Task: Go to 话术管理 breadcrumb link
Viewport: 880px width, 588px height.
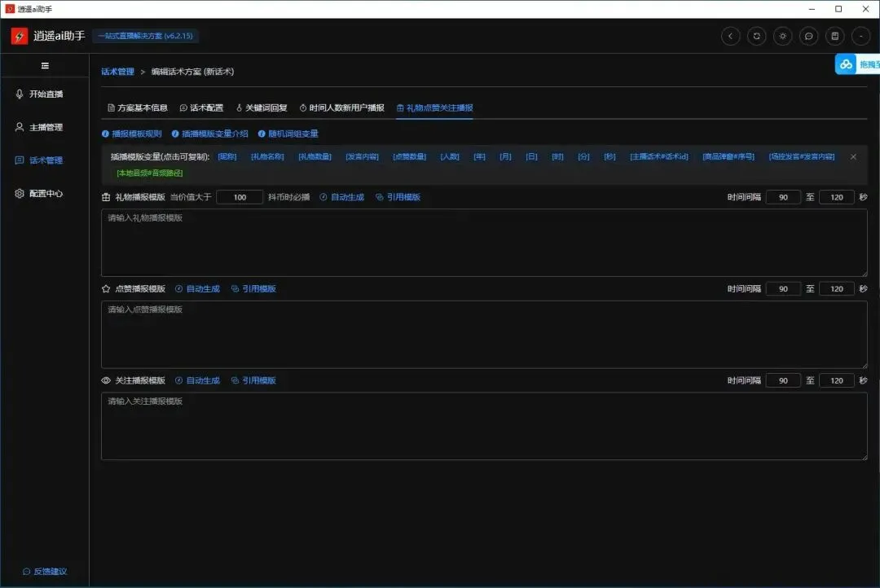Action: 118,72
